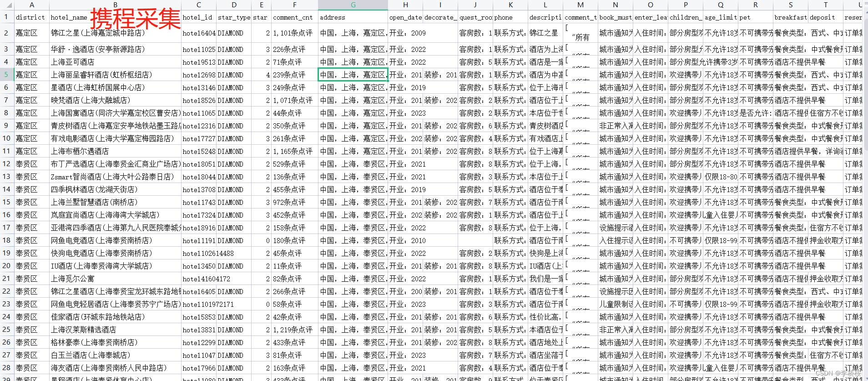
Task: Select hotel name cell 华舒·逸酒店(安亭新源路店)
Action: coord(115,49)
